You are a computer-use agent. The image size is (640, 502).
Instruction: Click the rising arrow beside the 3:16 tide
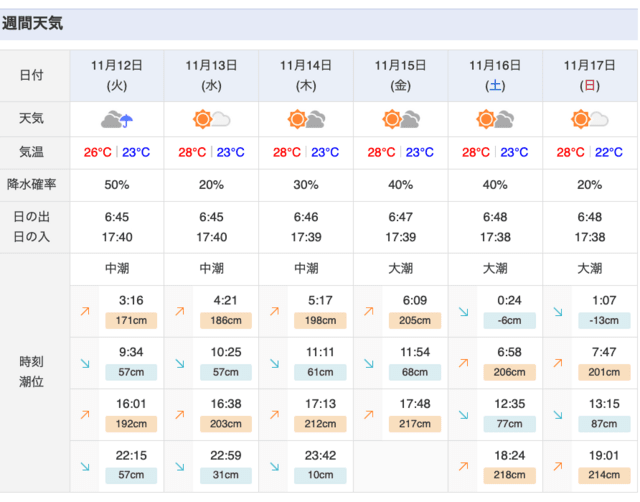tap(84, 311)
